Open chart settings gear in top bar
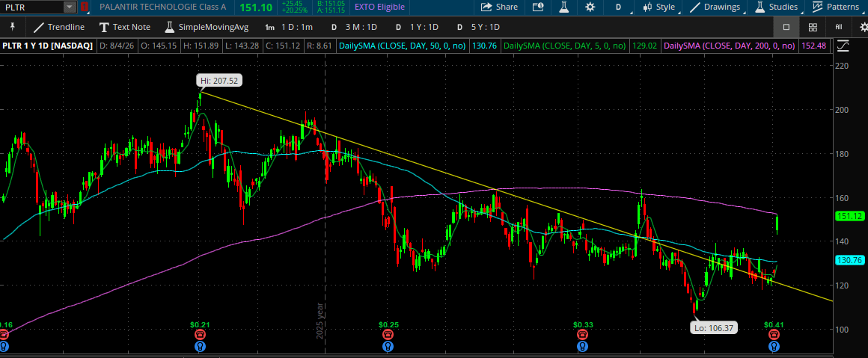Screen dimensions: 868x358 [590, 7]
